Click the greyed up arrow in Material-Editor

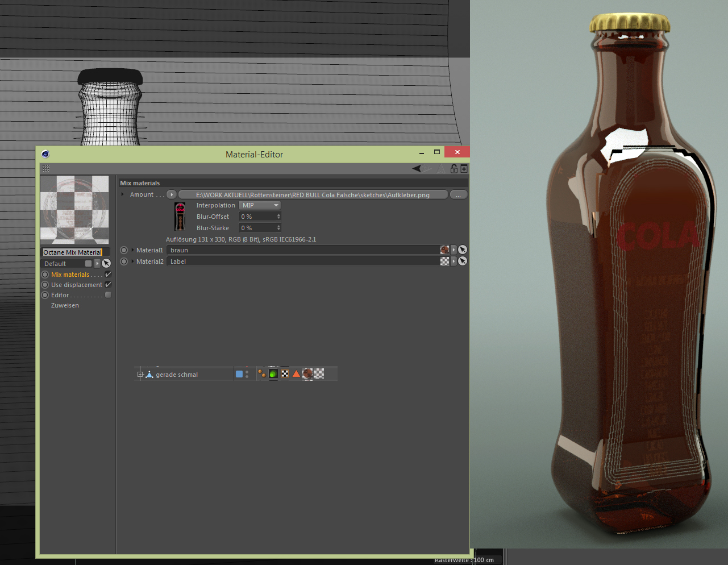click(x=442, y=169)
